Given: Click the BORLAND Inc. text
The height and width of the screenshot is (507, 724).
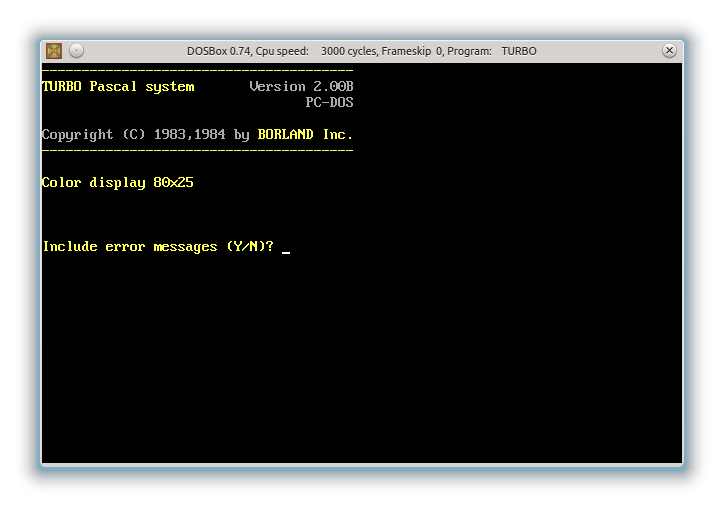Looking at the screenshot, I should [305, 134].
